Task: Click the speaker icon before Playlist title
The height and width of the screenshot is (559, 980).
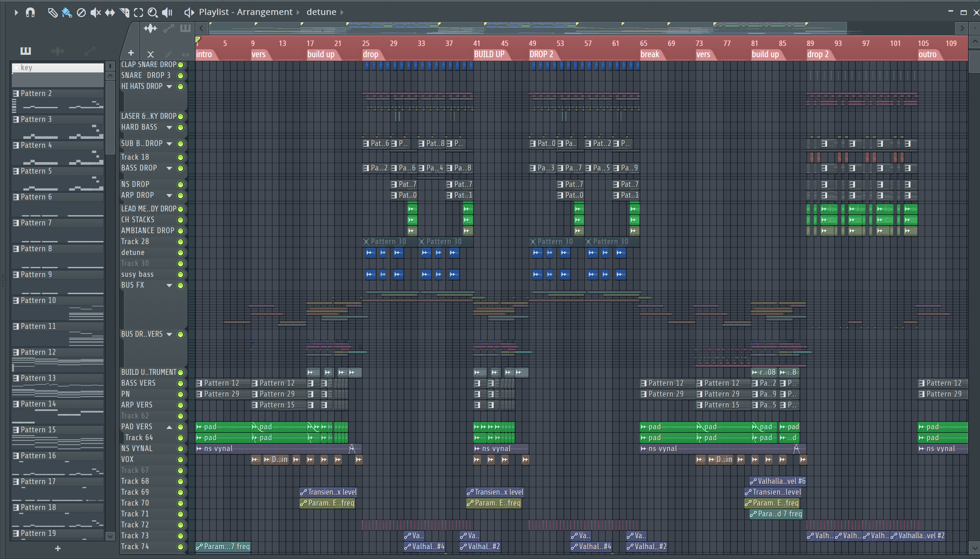Action: [189, 13]
